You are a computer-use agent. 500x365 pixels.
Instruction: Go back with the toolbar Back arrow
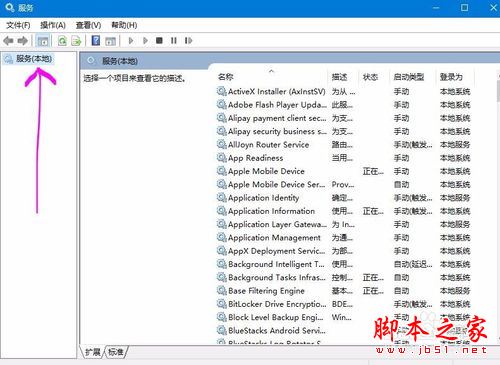[8, 41]
